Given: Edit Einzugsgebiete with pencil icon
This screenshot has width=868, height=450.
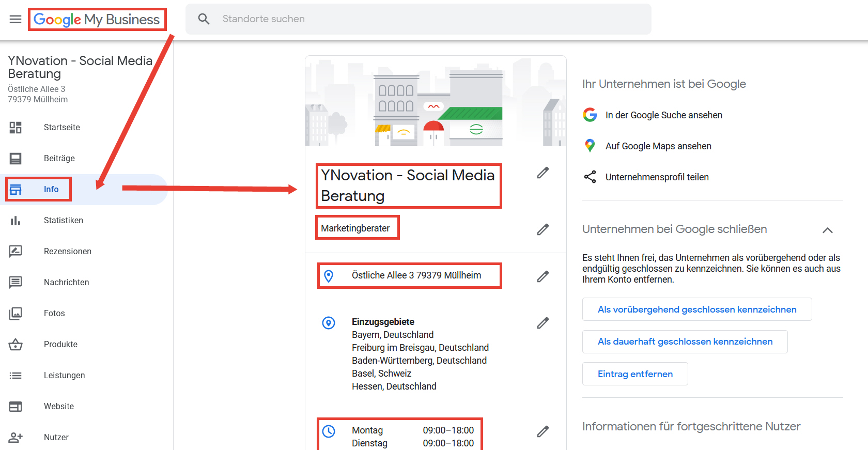Looking at the screenshot, I should pyautogui.click(x=542, y=323).
